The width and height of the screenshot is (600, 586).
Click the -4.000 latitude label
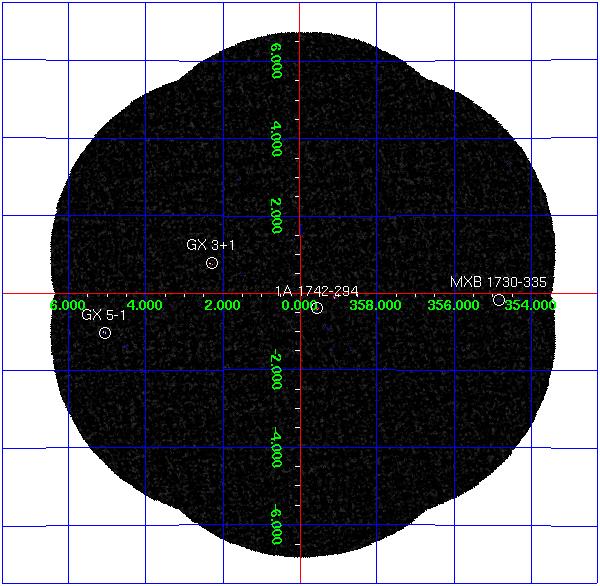[x=277, y=448]
